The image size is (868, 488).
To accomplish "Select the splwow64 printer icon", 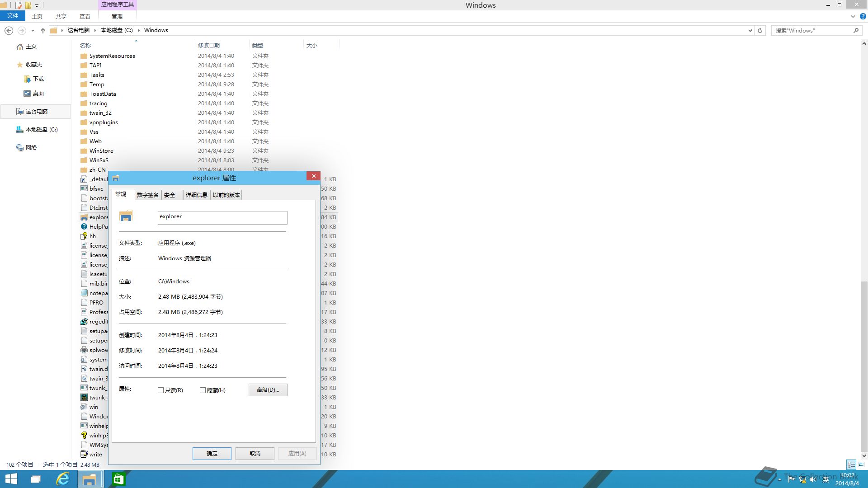I will pyautogui.click(x=84, y=350).
